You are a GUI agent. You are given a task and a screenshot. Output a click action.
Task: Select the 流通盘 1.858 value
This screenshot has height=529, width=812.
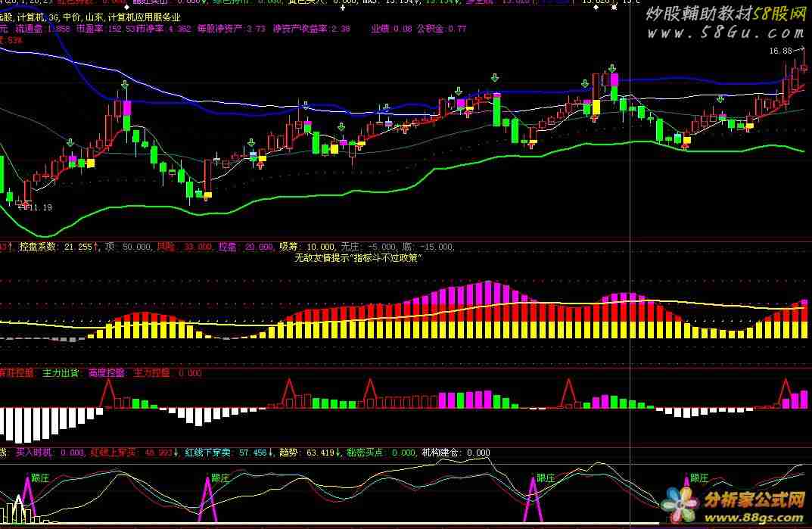42,29
